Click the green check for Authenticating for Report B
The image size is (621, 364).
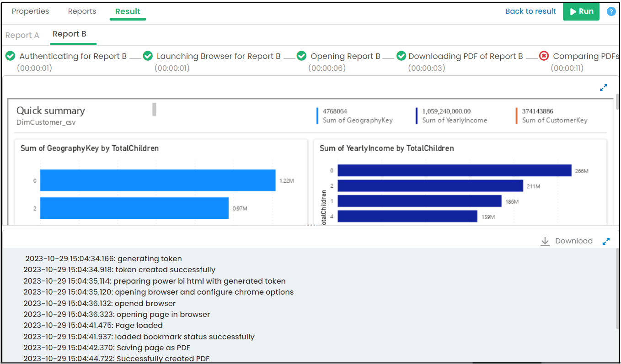pos(11,56)
